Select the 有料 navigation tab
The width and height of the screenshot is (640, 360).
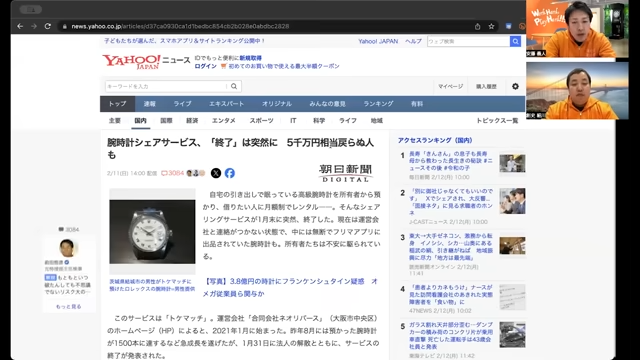417,104
